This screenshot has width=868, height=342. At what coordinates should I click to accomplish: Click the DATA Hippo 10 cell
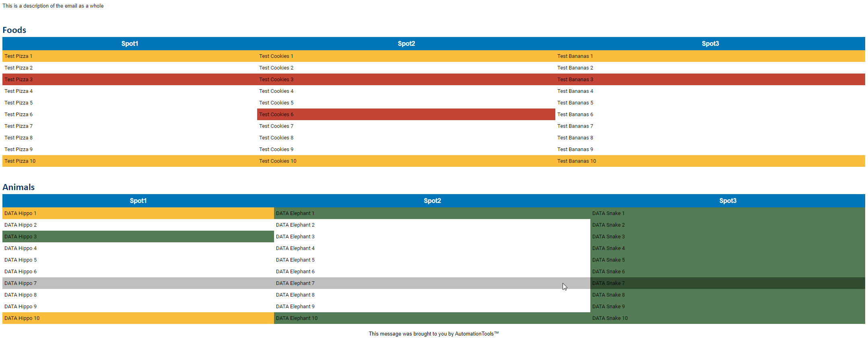coord(138,318)
